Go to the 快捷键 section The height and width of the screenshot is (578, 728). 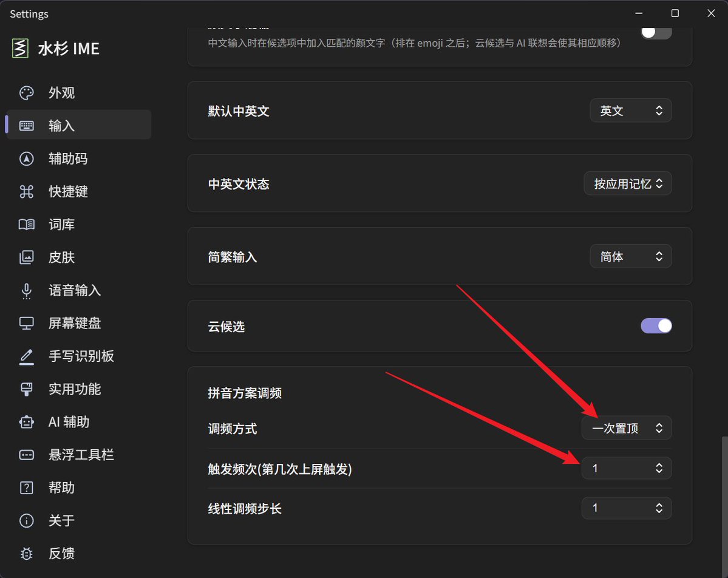(78, 192)
